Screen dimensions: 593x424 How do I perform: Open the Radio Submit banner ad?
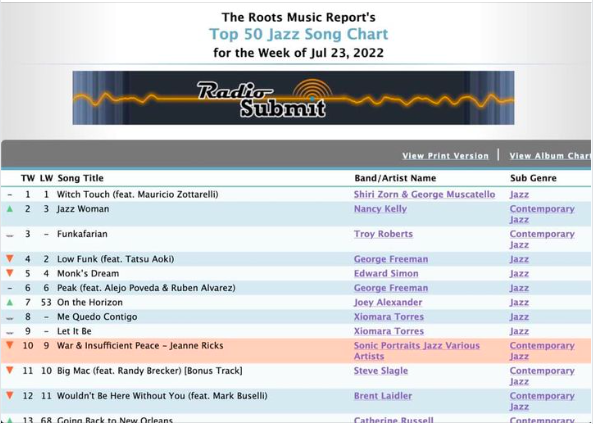(x=293, y=98)
